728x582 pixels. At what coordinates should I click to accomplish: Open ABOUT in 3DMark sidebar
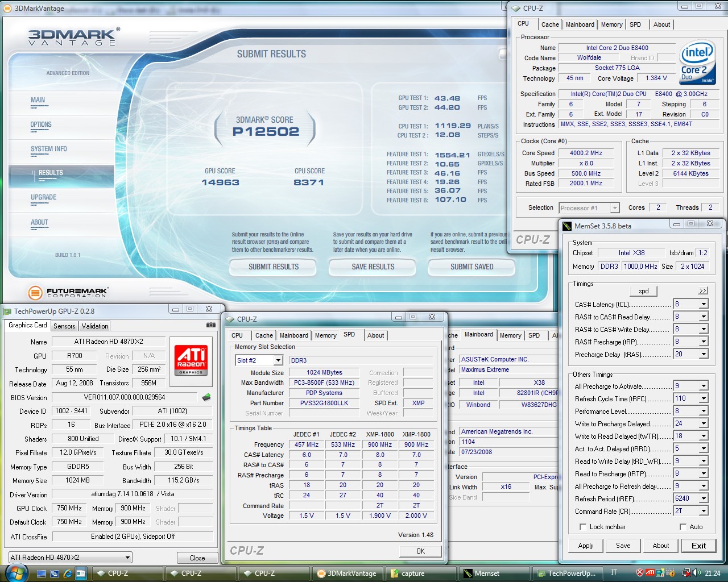pos(39,222)
